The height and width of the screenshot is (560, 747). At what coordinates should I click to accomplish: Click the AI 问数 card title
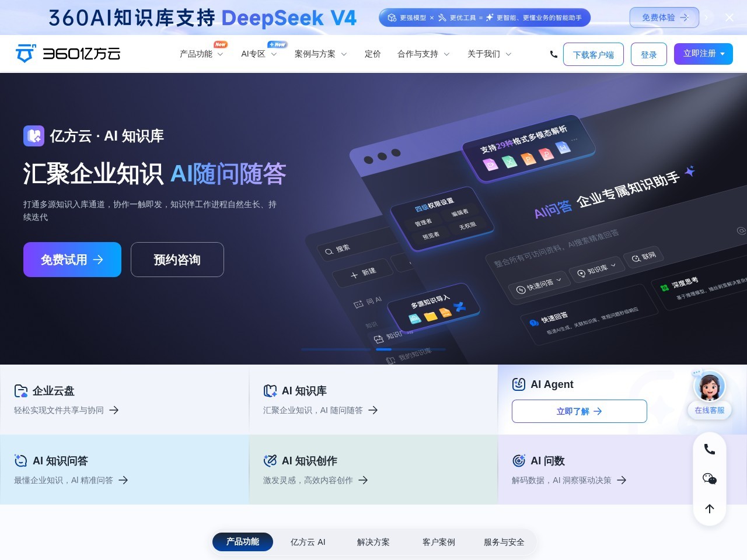pyautogui.click(x=548, y=461)
